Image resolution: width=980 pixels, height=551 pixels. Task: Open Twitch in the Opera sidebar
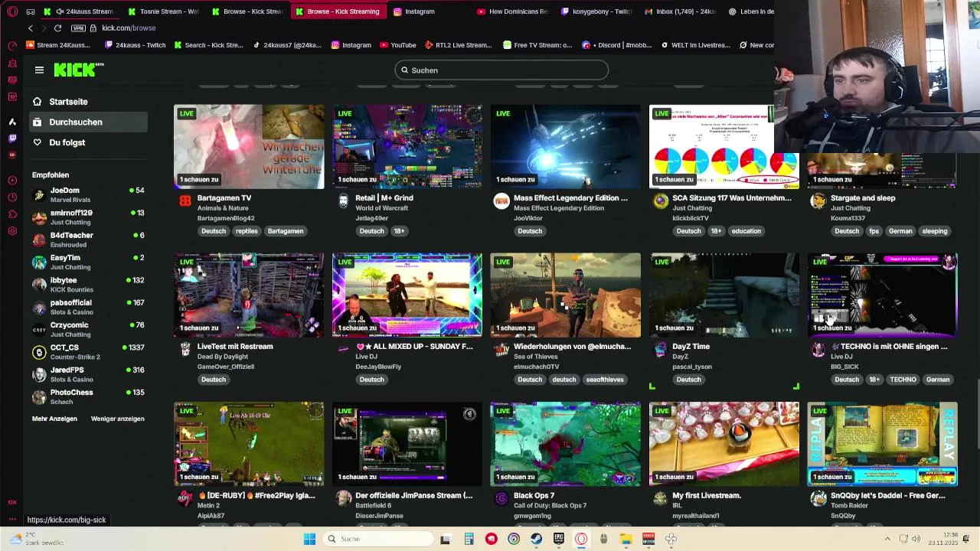click(12, 139)
